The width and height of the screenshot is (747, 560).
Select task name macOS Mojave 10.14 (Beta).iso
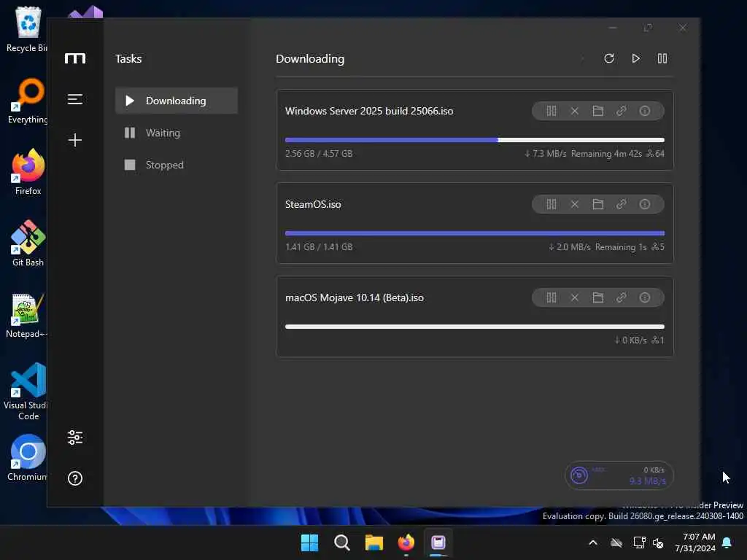tap(355, 297)
